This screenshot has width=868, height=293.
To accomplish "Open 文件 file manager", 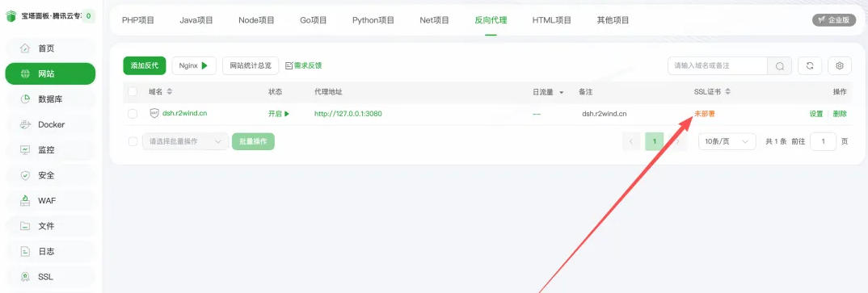I will coord(50,226).
